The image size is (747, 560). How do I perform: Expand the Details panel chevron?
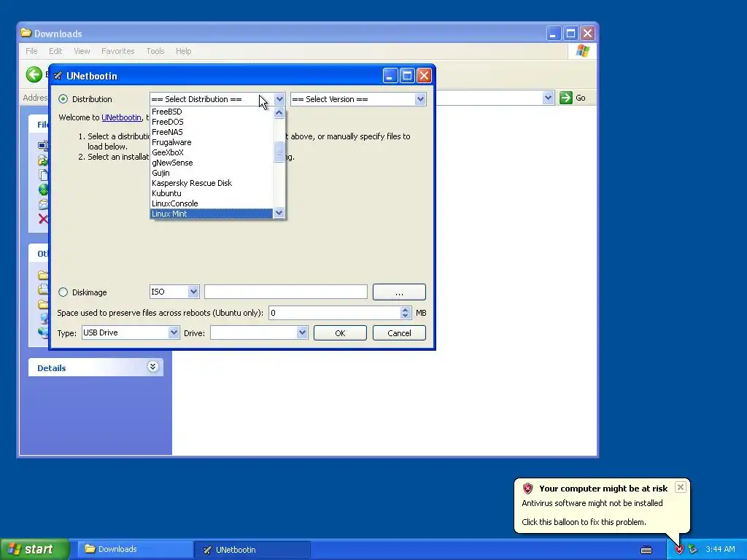(152, 367)
